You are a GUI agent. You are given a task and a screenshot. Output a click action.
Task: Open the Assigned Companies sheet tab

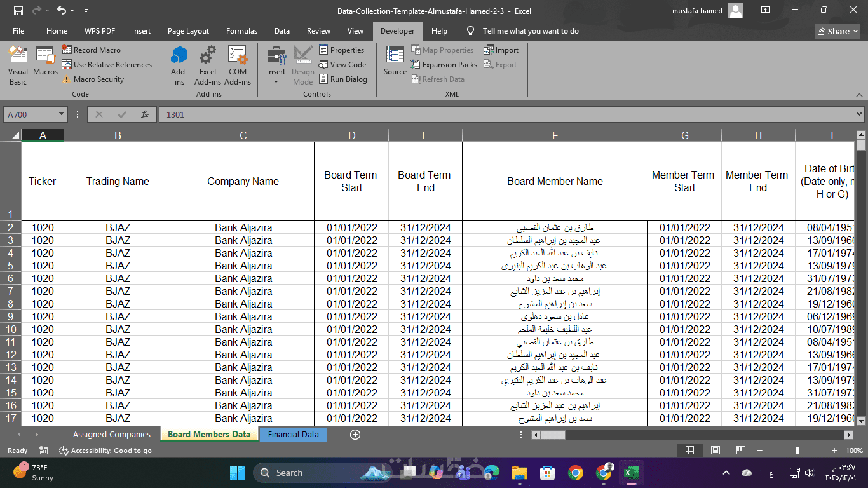pyautogui.click(x=112, y=435)
